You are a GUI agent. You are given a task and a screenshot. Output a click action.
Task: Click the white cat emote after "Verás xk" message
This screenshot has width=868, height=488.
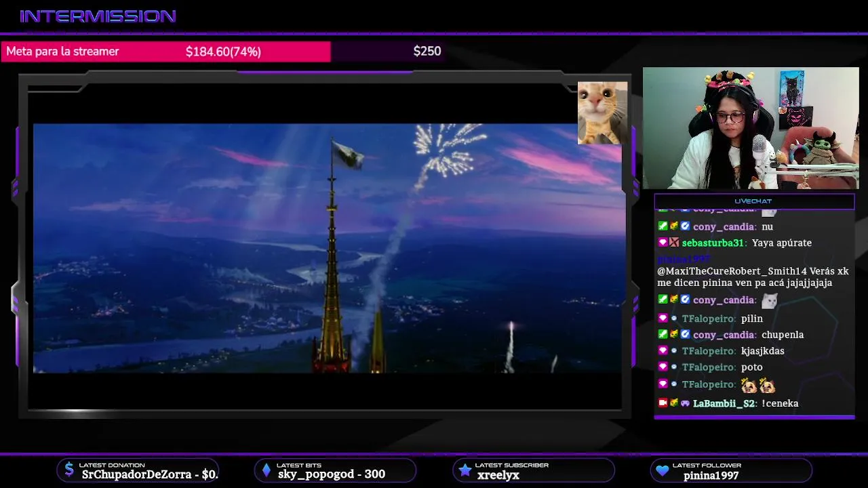[x=769, y=300]
